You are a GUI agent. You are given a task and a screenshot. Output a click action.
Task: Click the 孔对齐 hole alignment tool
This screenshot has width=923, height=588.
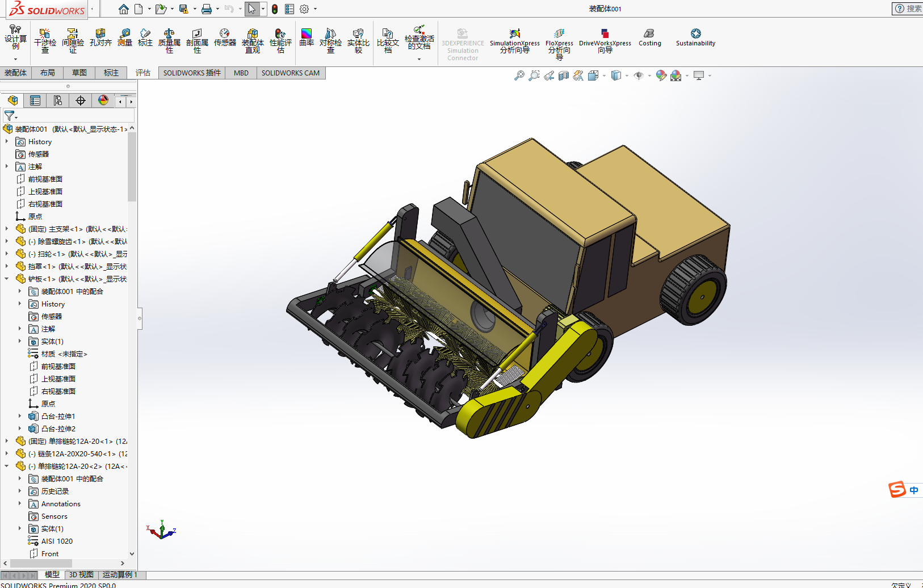coord(100,37)
